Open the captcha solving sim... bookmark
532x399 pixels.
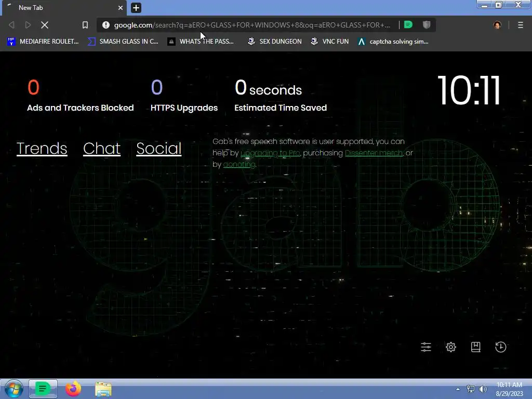(393, 42)
